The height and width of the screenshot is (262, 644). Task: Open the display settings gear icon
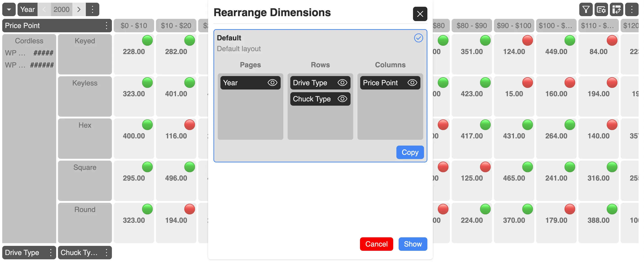[x=601, y=9]
